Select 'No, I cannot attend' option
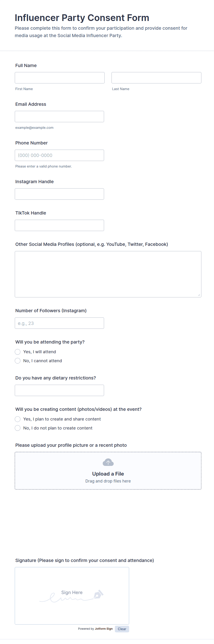The width and height of the screenshot is (214, 644). coord(17,361)
